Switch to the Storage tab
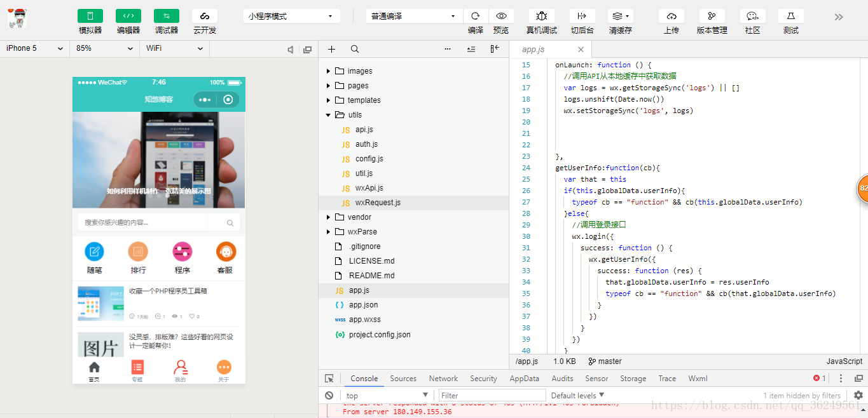This screenshot has height=418, width=868. (633, 379)
